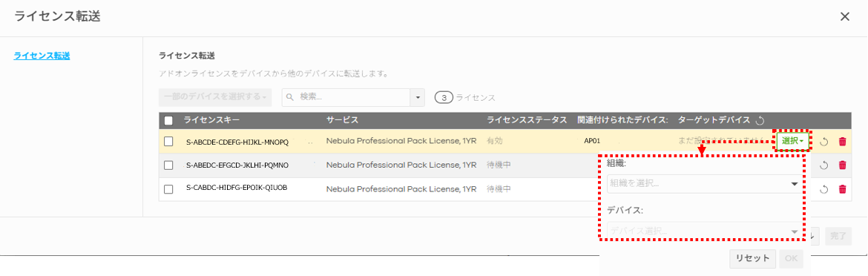This screenshot has width=868, height=276.
Task: Toggle the select-all checkbox in table header
Action: point(169,120)
